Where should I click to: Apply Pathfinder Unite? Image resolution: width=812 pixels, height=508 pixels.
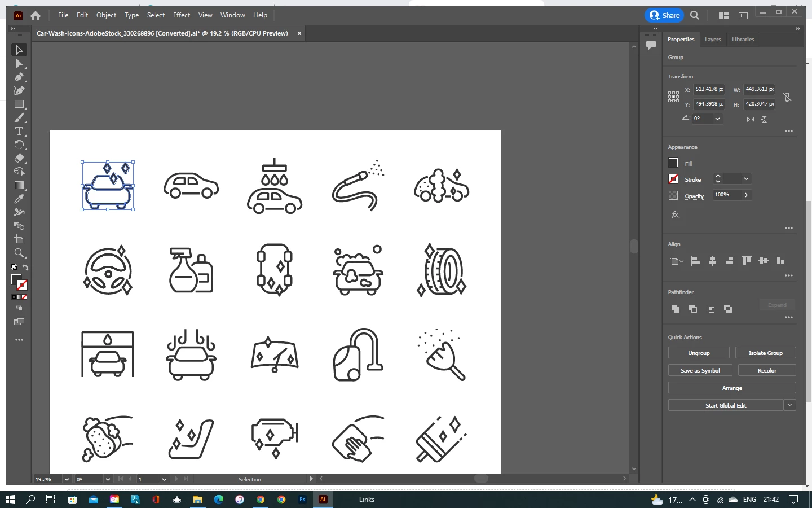click(675, 309)
